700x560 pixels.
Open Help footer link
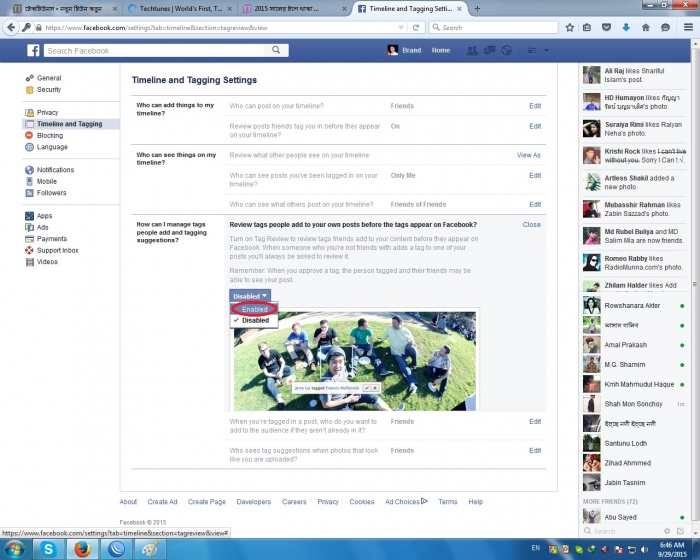[475, 502]
